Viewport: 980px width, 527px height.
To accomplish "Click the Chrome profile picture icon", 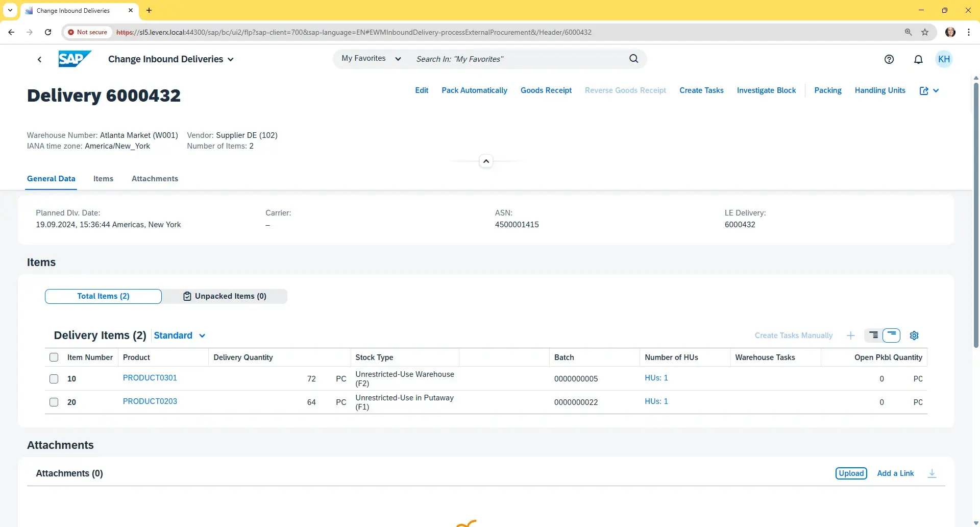I will click(x=950, y=32).
